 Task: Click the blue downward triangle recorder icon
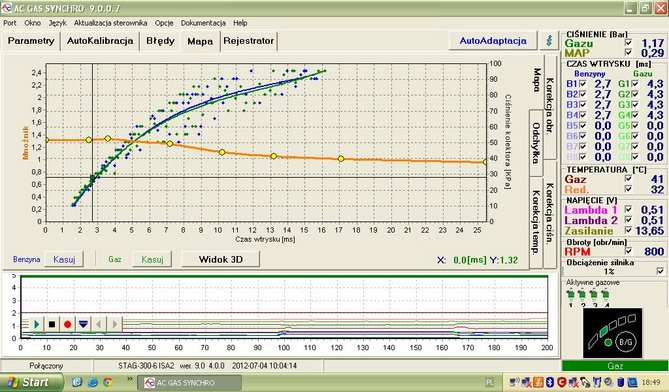[83, 325]
